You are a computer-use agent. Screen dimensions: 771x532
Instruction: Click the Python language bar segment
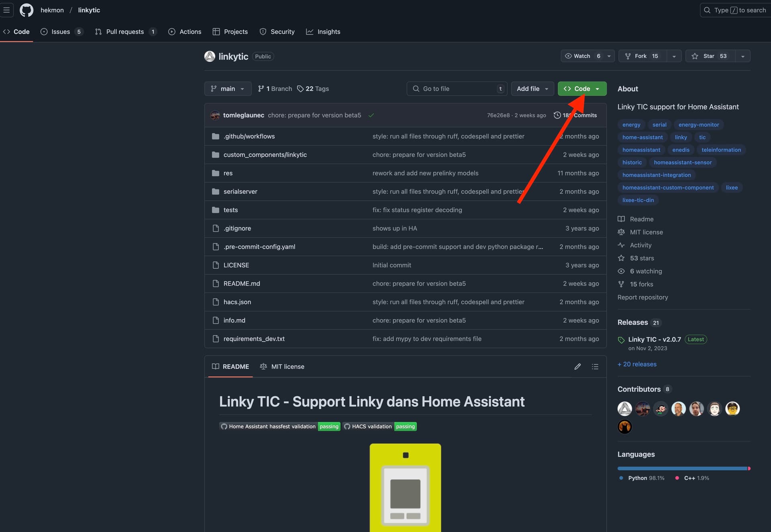682,469
